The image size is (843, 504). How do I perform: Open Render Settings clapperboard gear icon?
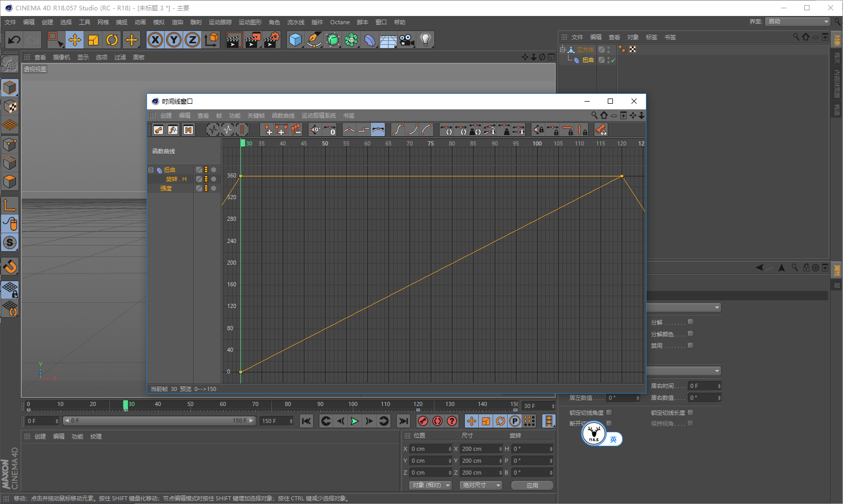tap(272, 40)
